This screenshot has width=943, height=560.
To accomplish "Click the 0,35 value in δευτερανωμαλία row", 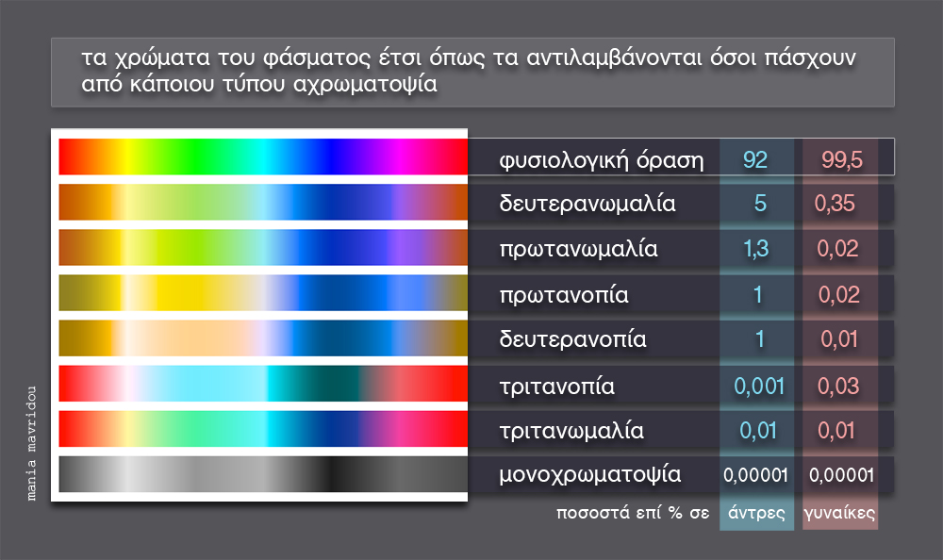I will click(x=838, y=205).
